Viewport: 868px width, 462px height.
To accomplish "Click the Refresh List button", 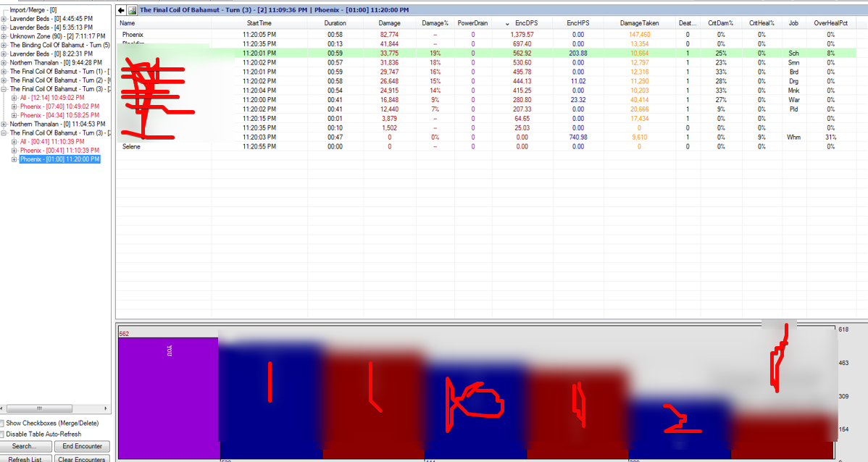I will 25,458.
